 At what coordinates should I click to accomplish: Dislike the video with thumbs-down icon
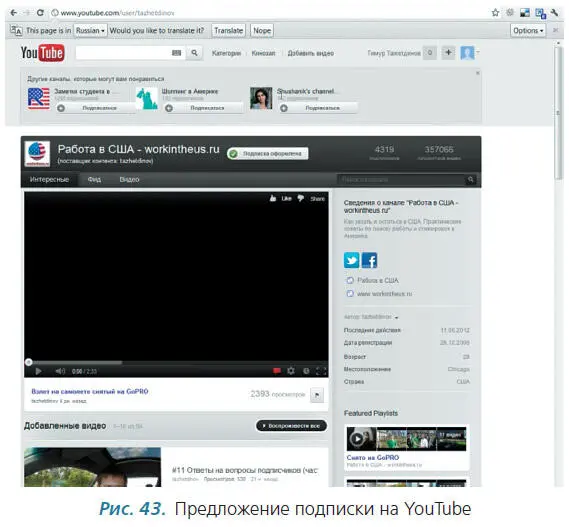click(300, 199)
